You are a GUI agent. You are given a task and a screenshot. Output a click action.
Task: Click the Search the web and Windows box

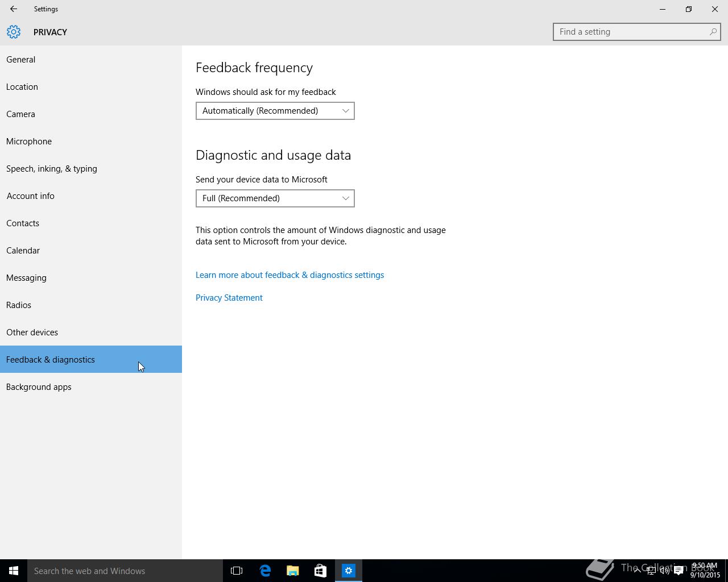coord(125,571)
